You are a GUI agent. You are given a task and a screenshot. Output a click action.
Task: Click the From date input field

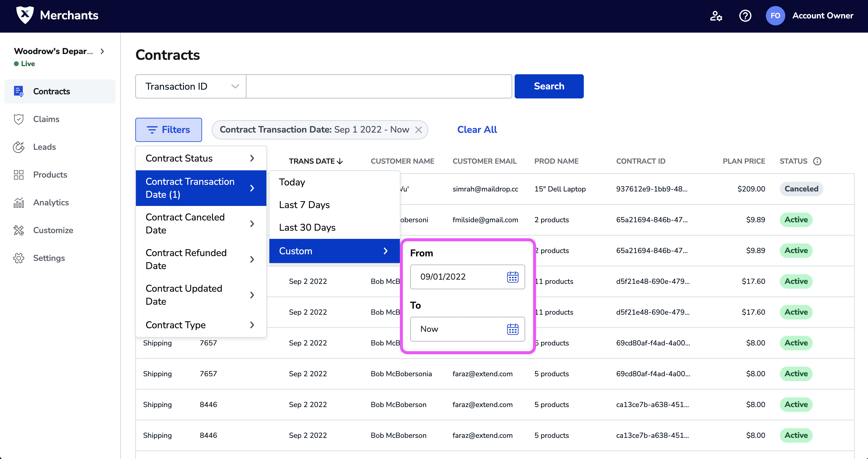click(458, 277)
